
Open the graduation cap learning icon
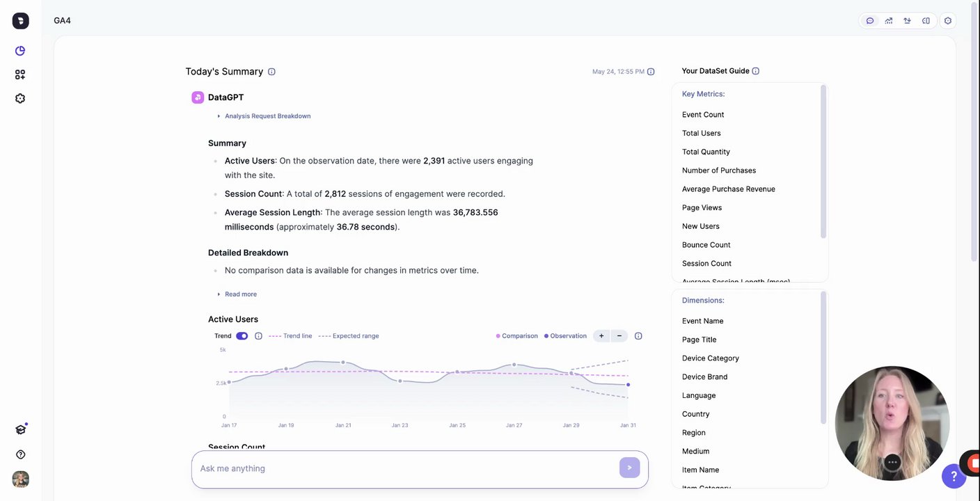[x=20, y=429]
